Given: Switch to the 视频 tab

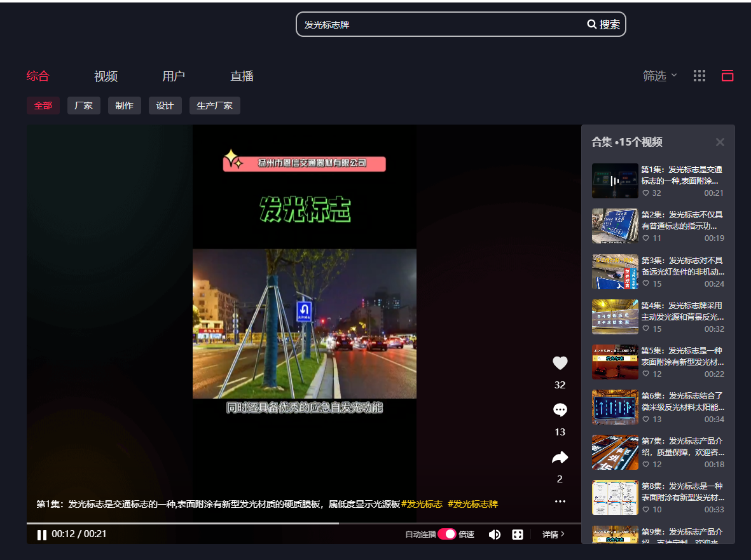Looking at the screenshot, I should [106, 76].
